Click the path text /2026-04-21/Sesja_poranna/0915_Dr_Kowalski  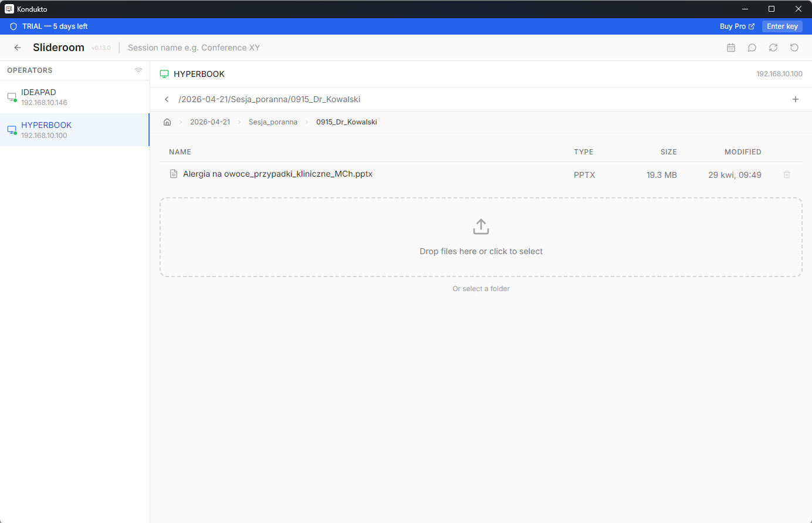click(269, 99)
